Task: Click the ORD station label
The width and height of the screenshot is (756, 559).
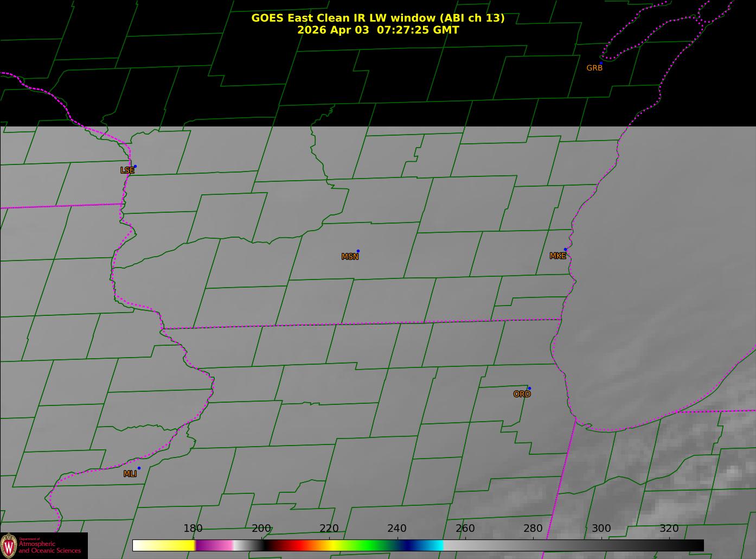Action: [x=522, y=395]
